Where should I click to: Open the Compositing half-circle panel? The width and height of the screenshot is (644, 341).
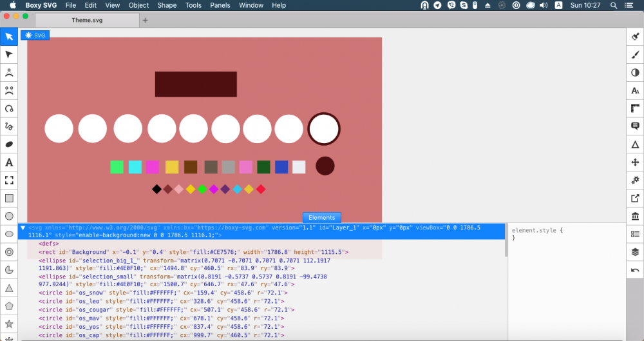coord(635,72)
